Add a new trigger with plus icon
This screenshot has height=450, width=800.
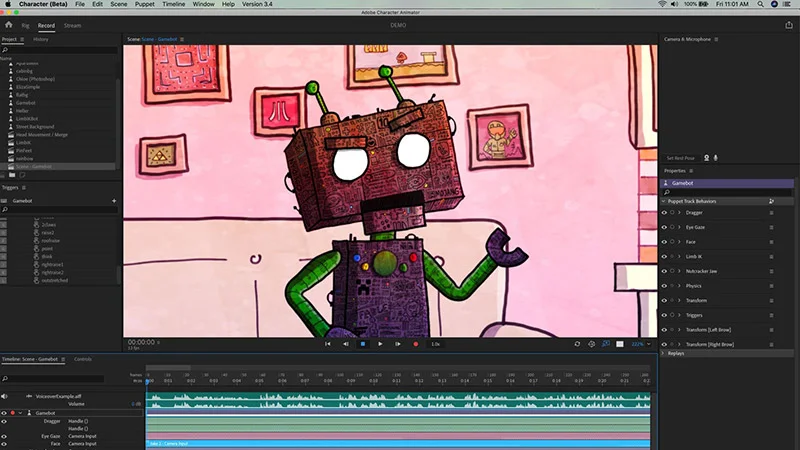point(114,201)
